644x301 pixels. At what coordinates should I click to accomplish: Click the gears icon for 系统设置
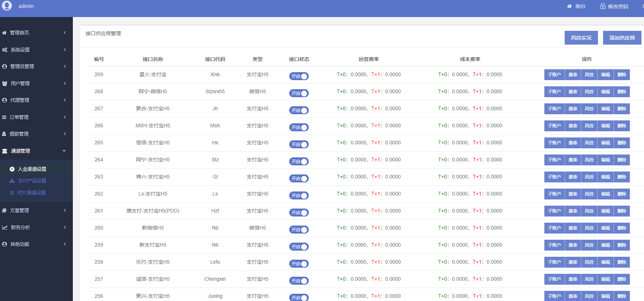click(x=5, y=50)
